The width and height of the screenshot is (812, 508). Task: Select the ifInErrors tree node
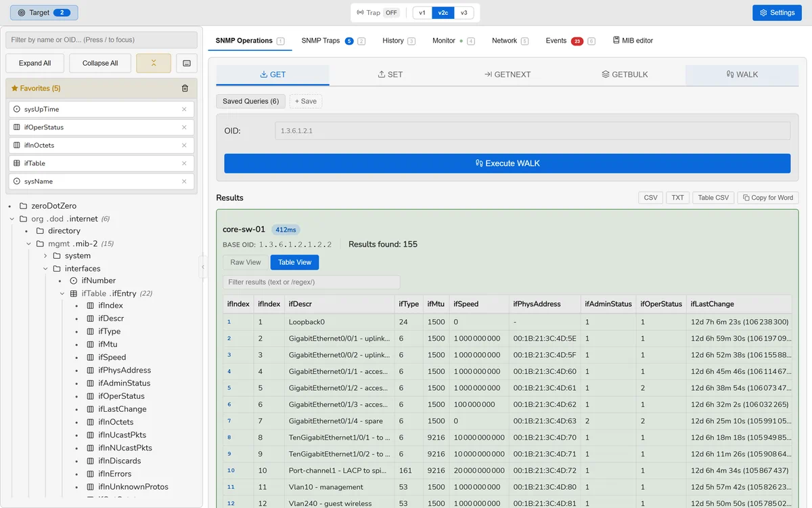114,473
